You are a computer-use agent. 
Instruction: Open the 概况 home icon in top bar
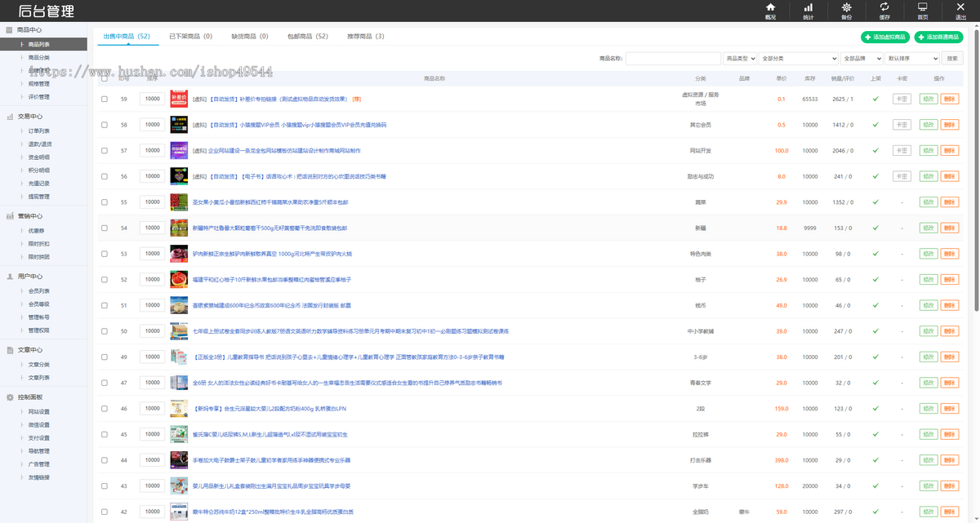point(770,7)
